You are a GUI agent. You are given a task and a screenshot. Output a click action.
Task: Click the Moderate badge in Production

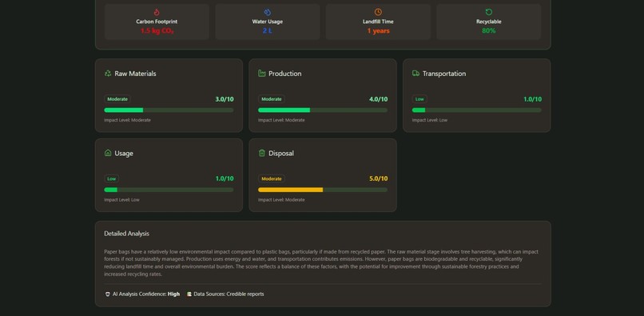[272, 99]
